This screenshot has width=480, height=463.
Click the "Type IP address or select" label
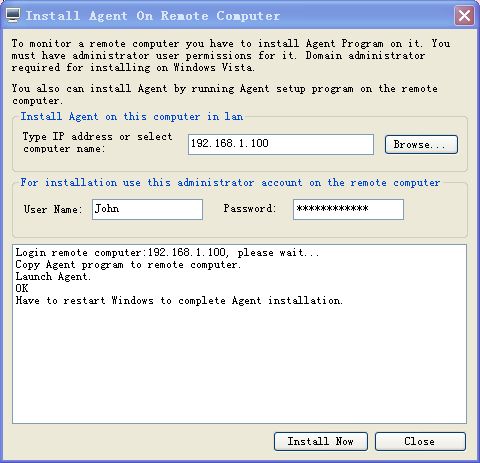pyautogui.click(x=97, y=137)
